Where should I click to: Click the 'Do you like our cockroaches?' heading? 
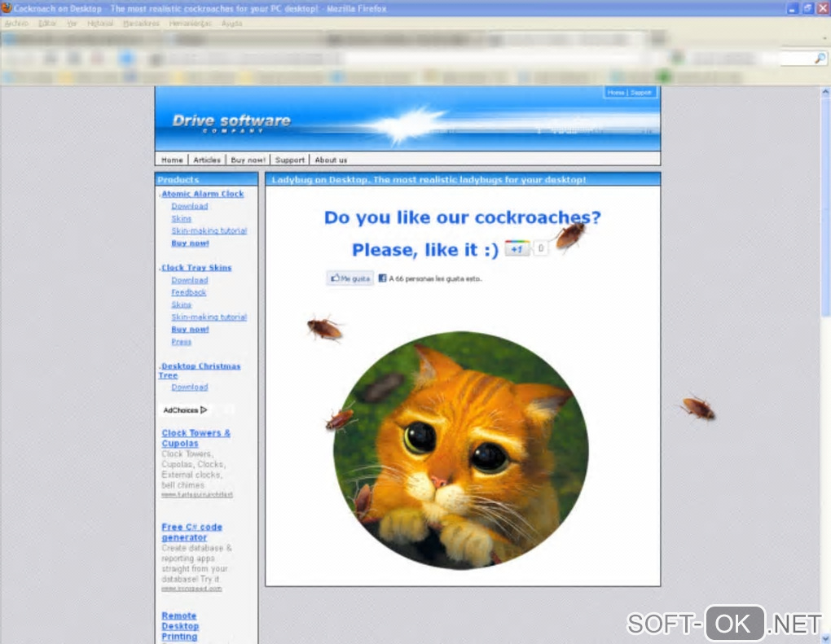[462, 217]
